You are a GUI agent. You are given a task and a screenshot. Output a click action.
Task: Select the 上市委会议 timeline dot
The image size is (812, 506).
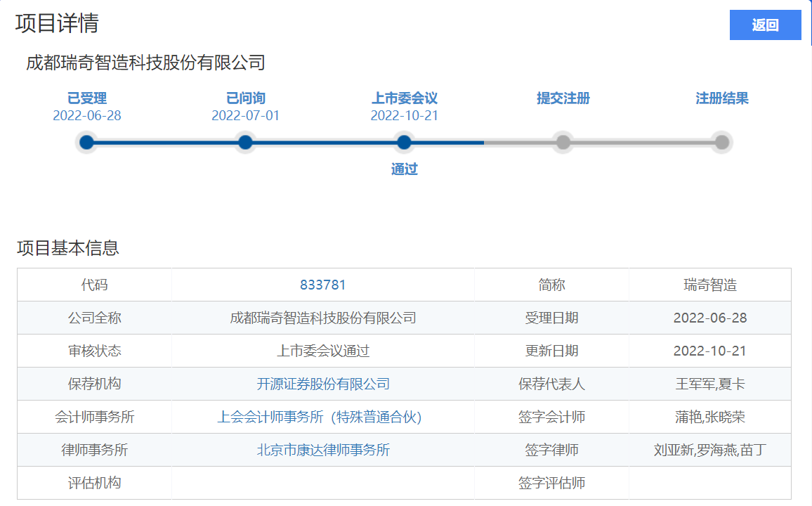(x=404, y=143)
